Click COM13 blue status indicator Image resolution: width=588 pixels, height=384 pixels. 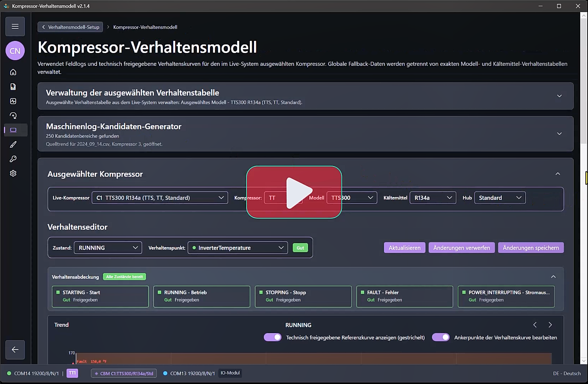coord(165,373)
